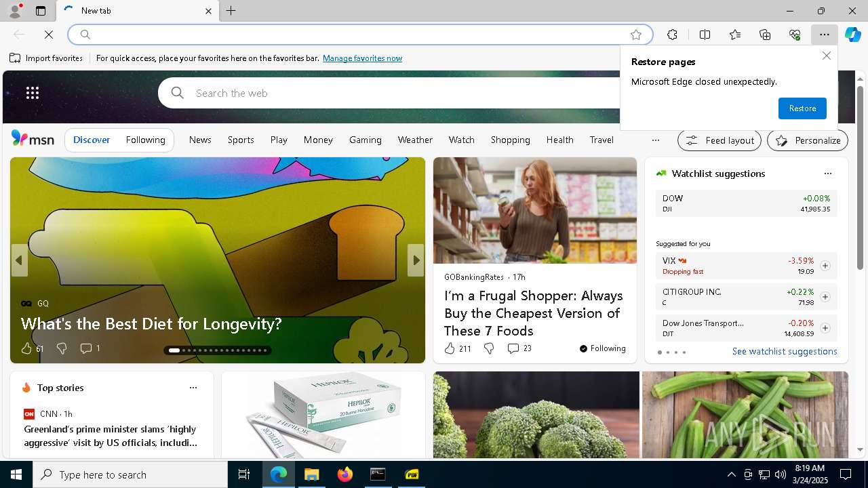Add Dow Jones Transport to watchlist
The height and width of the screenshot is (488, 868).
[825, 328]
